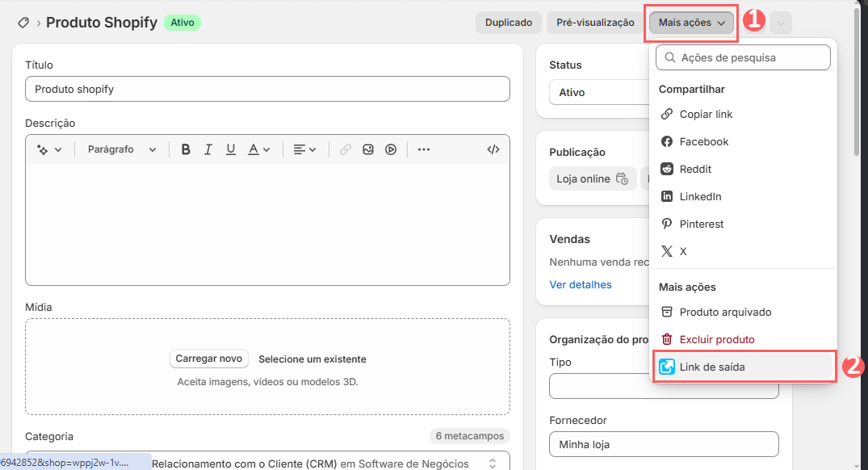Click the Bold formatting icon
Image resolution: width=868 pixels, height=470 pixels.
pyautogui.click(x=186, y=149)
